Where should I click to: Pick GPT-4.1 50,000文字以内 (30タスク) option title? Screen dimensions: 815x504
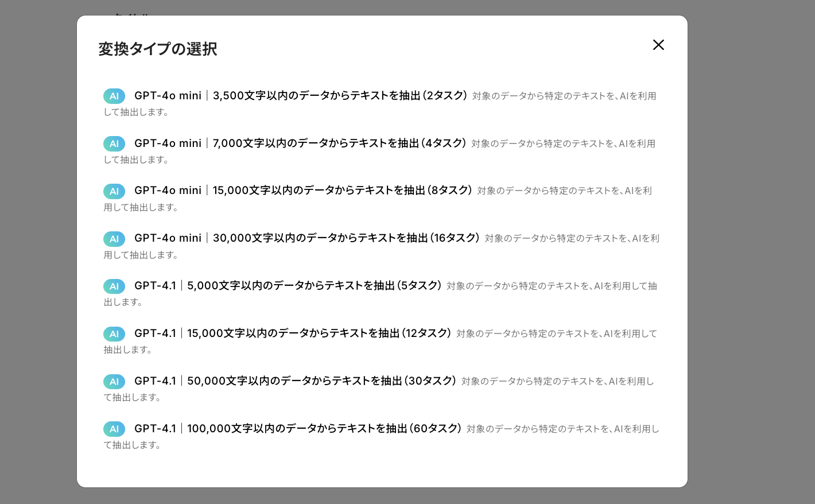[x=296, y=381]
